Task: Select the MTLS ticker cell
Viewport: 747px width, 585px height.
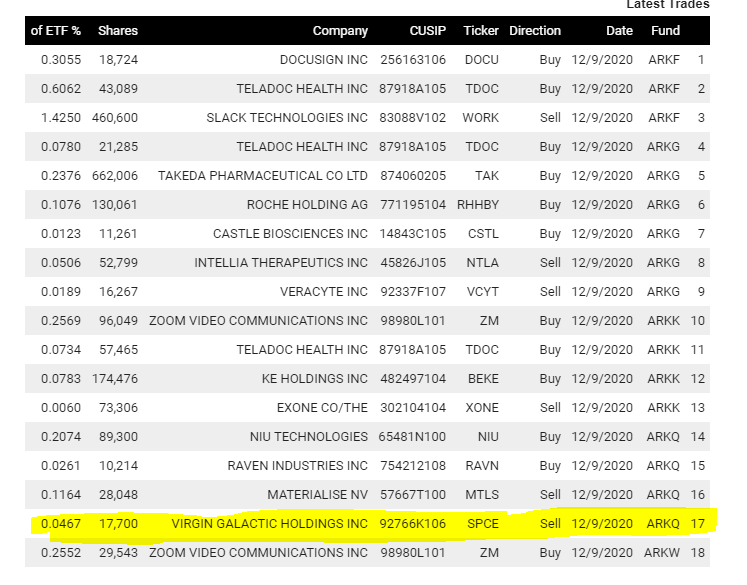Action: pyautogui.click(x=482, y=495)
